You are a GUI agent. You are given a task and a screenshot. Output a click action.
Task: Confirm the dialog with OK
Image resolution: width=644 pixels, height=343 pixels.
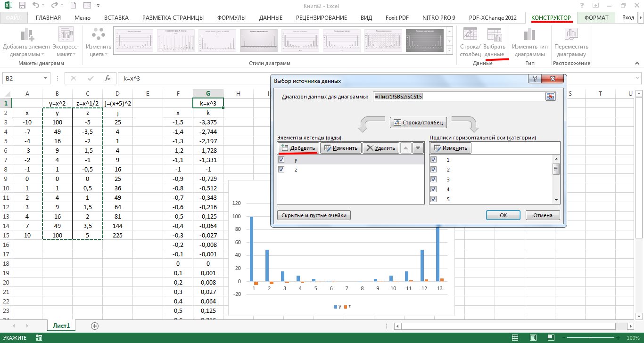point(503,215)
